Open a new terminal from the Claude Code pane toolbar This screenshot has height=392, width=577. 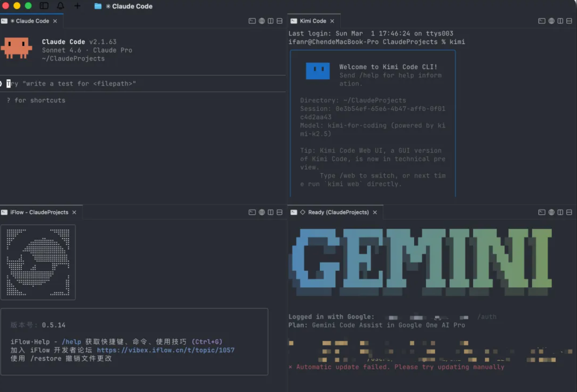click(252, 21)
